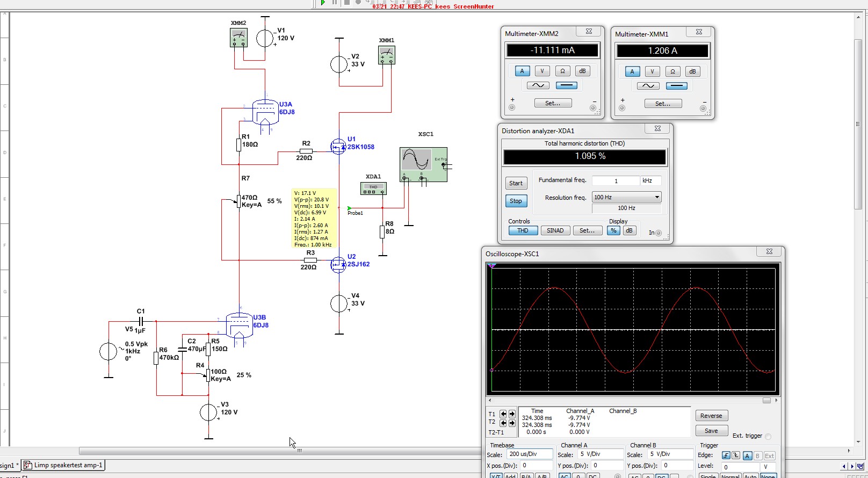Viewport: 868px width, 478px height.
Task: Select Ext trigger source in oscilloscope
Action: tap(769, 455)
